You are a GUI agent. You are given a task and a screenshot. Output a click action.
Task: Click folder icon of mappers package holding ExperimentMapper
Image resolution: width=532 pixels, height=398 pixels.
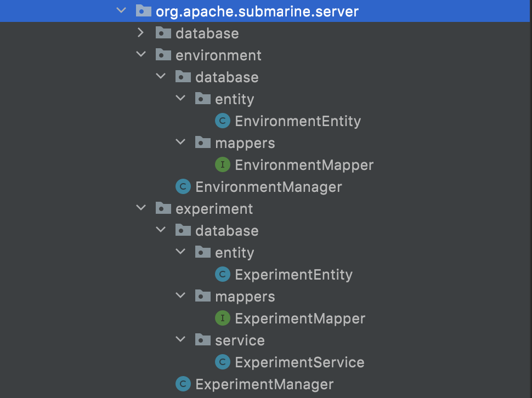tap(203, 296)
